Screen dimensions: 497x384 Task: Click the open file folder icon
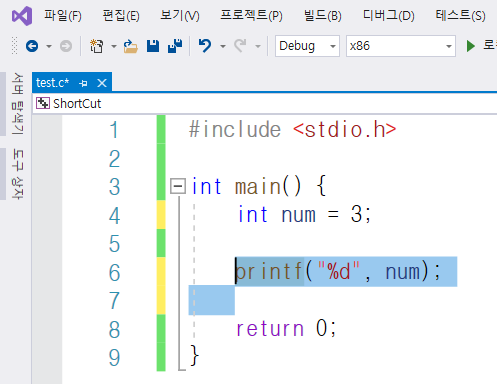(x=130, y=46)
